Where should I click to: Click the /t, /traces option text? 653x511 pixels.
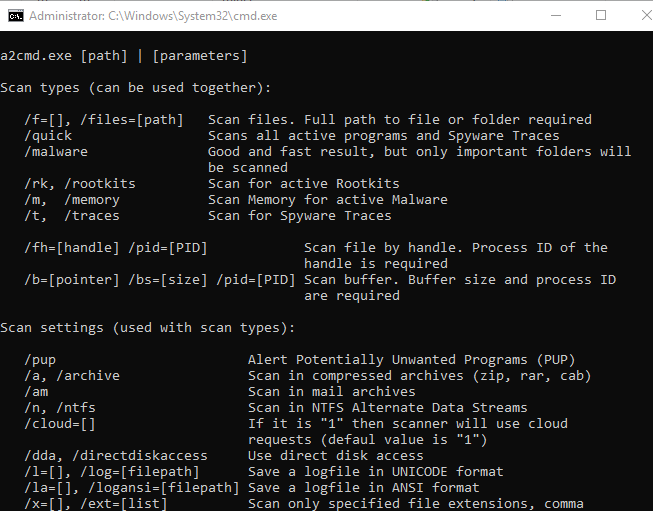click(x=72, y=216)
